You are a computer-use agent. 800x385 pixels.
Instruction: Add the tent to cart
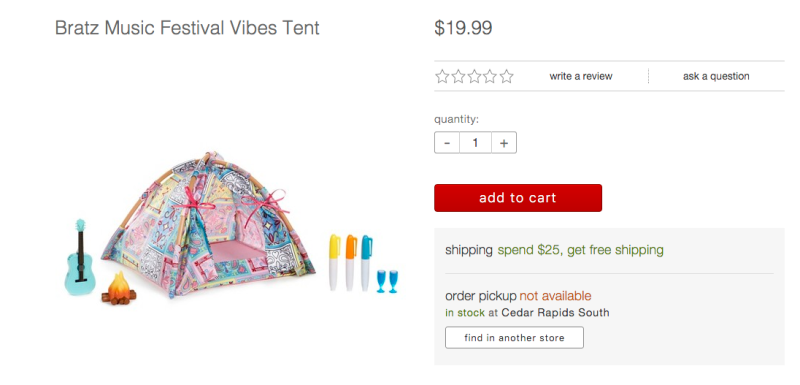[518, 198]
